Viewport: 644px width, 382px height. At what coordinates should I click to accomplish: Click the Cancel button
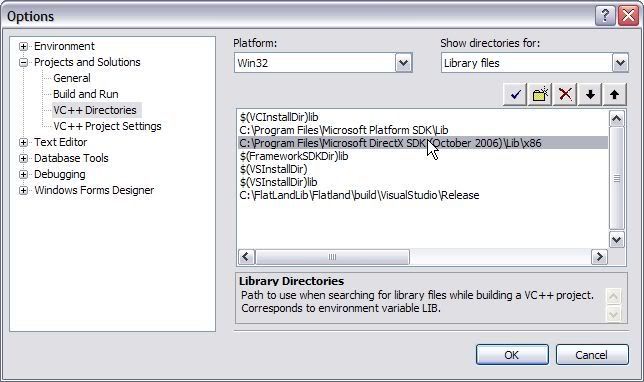[x=592, y=354]
